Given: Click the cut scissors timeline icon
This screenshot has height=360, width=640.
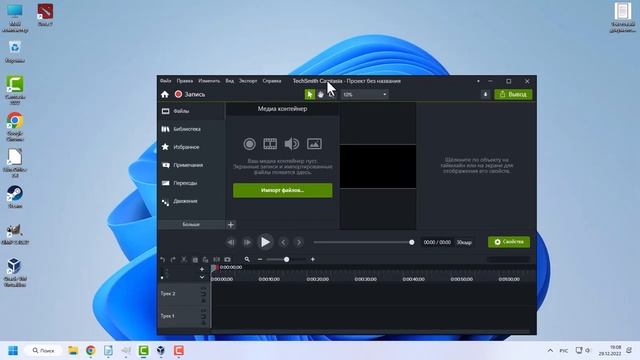Looking at the screenshot, I should [184, 260].
